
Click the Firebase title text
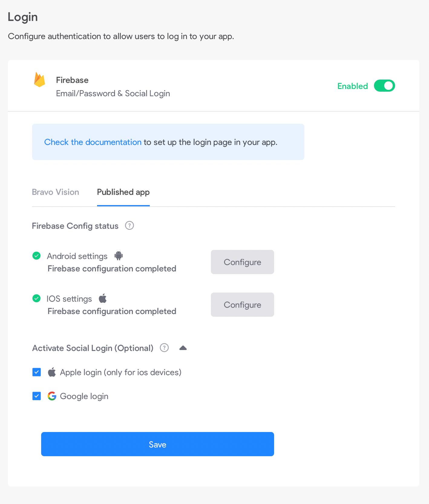coord(72,80)
